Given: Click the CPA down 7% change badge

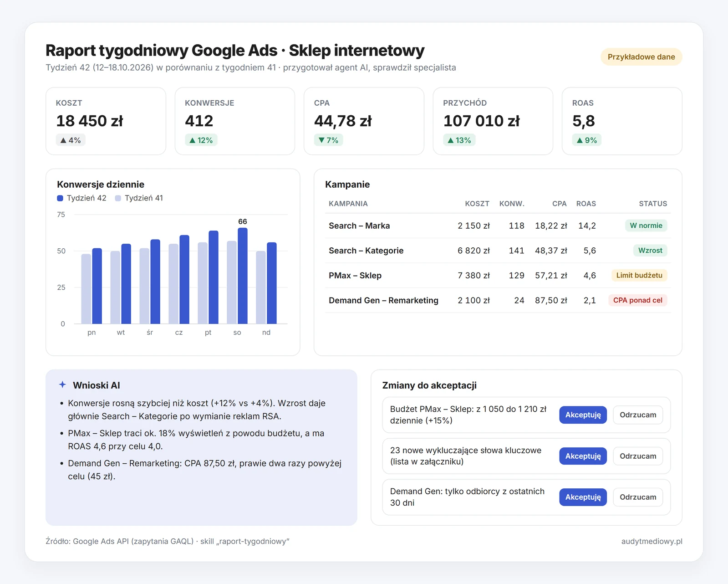Looking at the screenshot, I should (x=328, y=140).
